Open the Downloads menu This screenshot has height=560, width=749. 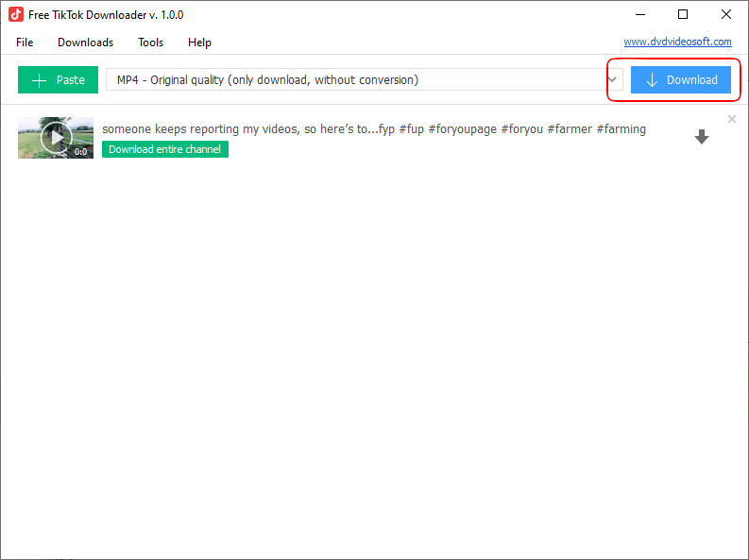point(86,42)
